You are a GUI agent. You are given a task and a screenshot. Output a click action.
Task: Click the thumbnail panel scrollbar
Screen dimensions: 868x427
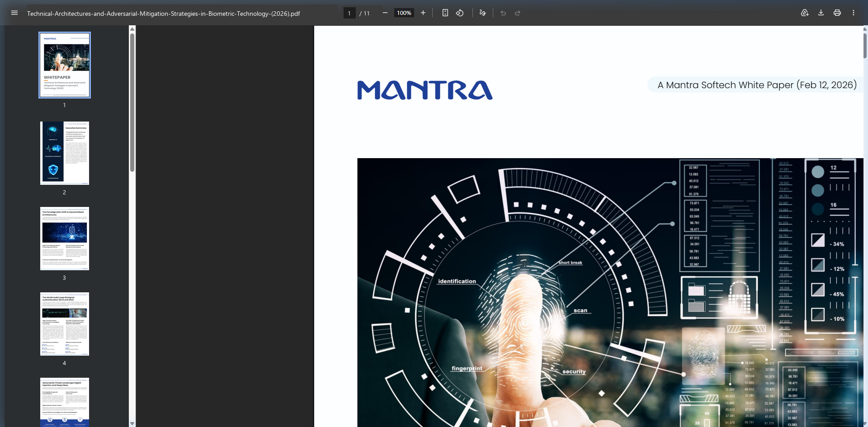132,102
